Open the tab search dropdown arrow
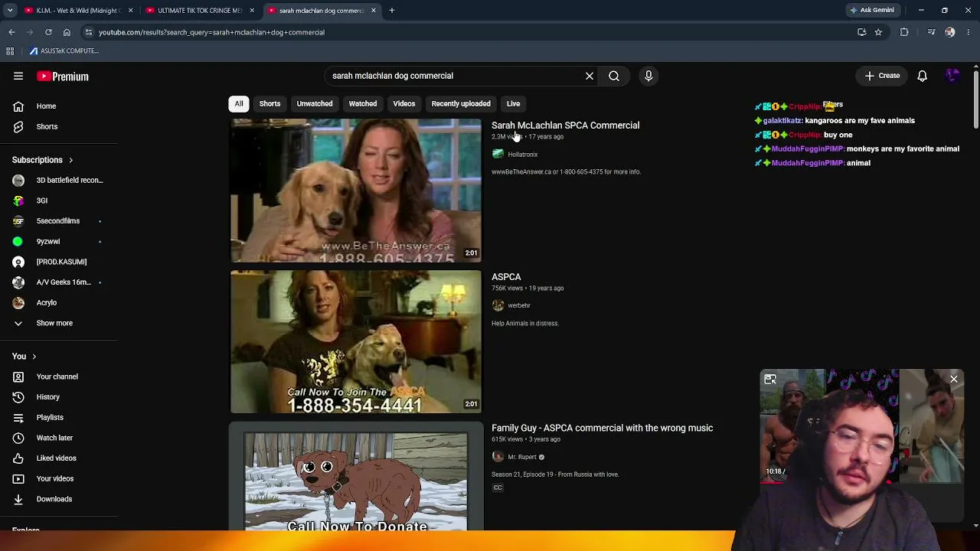 (10, 11)
